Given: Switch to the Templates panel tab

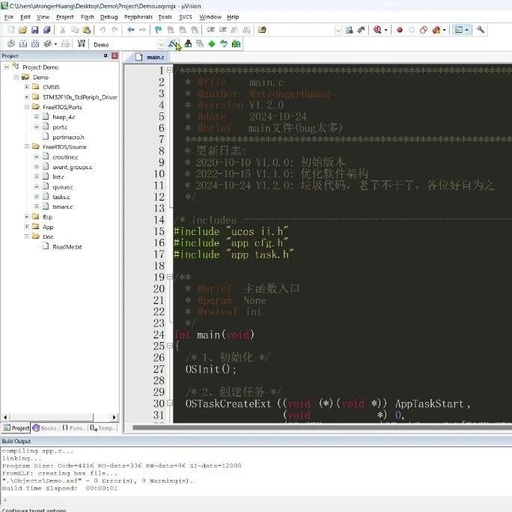Looking at the screenshot, I should pos(102,428).
